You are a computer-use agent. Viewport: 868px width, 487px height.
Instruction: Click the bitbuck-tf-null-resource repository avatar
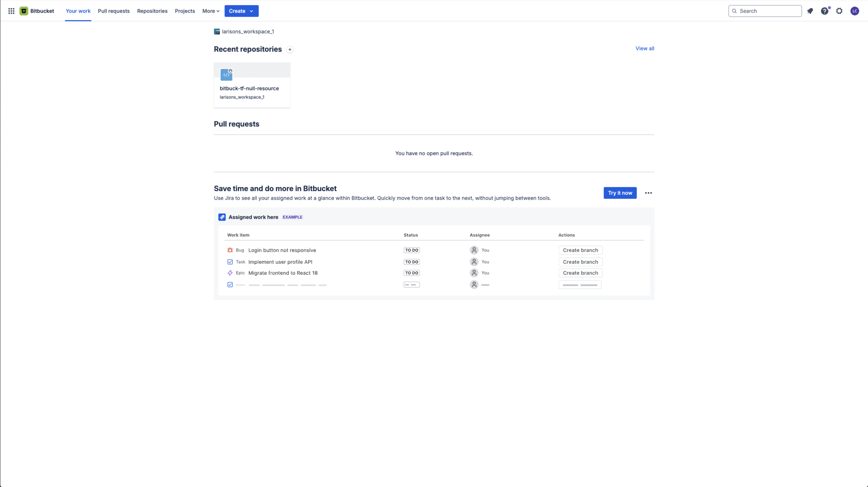click(x=226, y=75)
